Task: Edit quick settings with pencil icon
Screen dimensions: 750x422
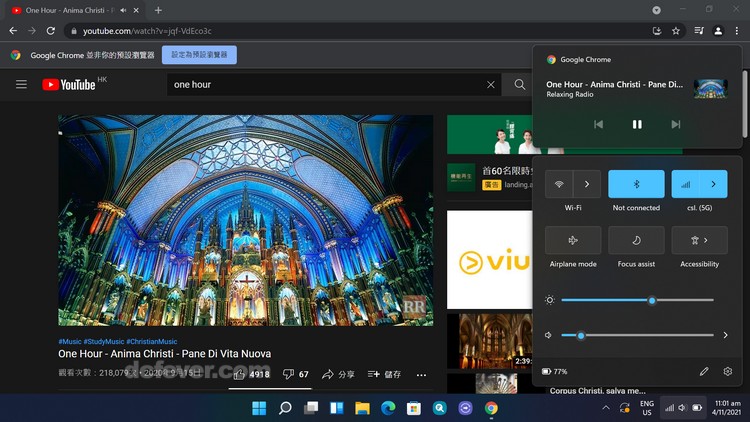Action: coord(704,371)
